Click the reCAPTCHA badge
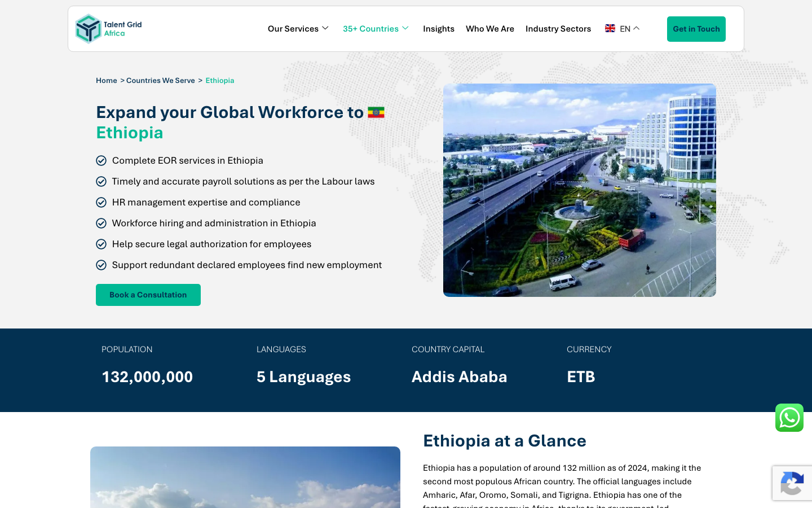The image size is (812, 508). coord(792,483)
